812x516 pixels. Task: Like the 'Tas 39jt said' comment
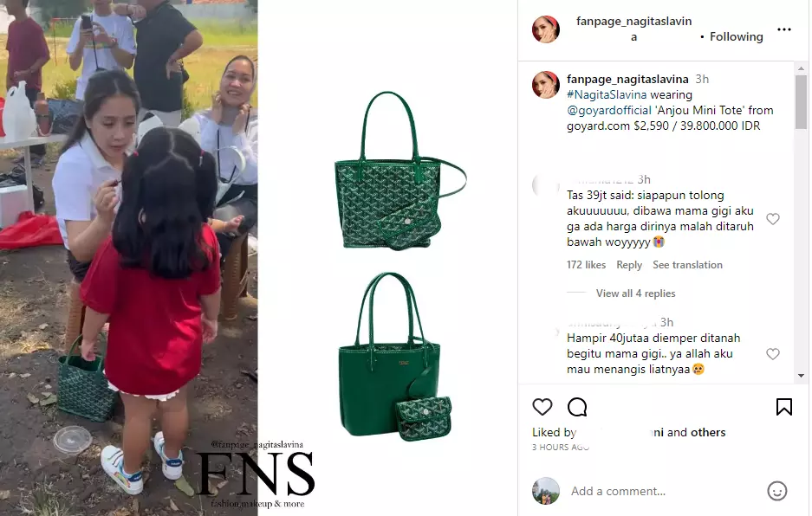click(x=773, y=219)
